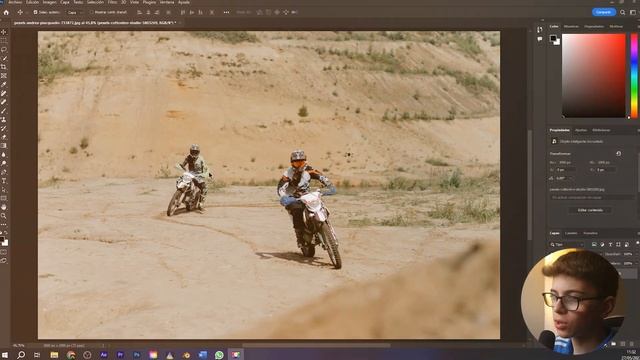
Task: Select the Zoom magnifier tool
Action: (4, 216)
